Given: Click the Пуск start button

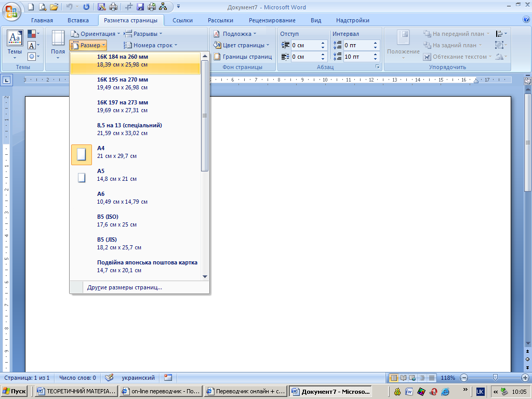Looking at the screenshot, I should click(14, 392).
